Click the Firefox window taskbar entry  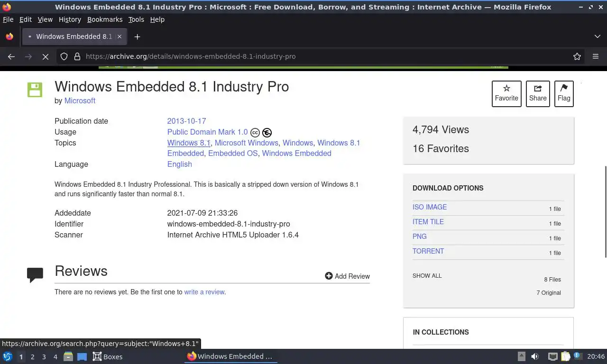[230, 356]
